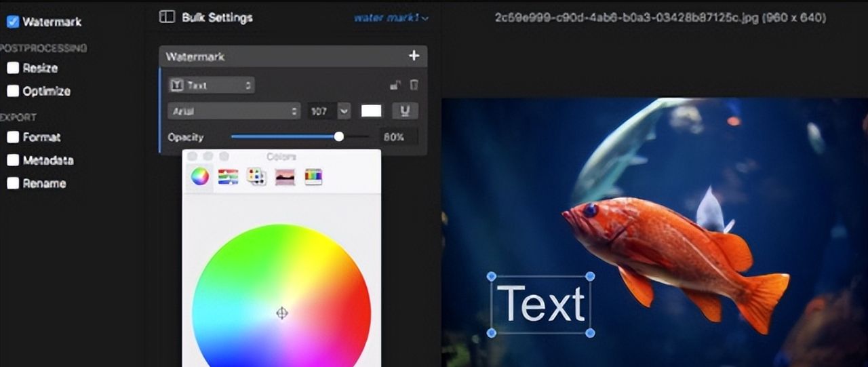Uncheck the Watermark checkbox

coord(13,22)
